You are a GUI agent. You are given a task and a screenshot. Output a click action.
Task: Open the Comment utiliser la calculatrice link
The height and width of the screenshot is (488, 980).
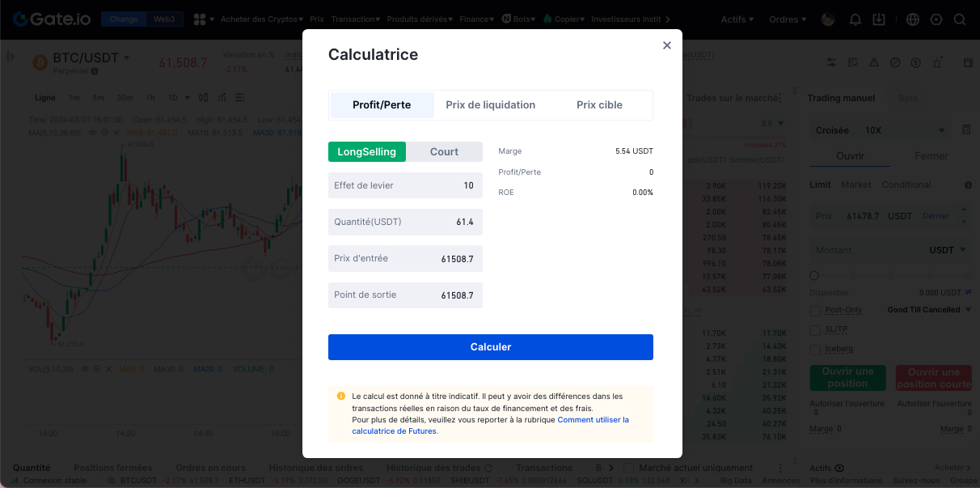(x=593, y=420)
